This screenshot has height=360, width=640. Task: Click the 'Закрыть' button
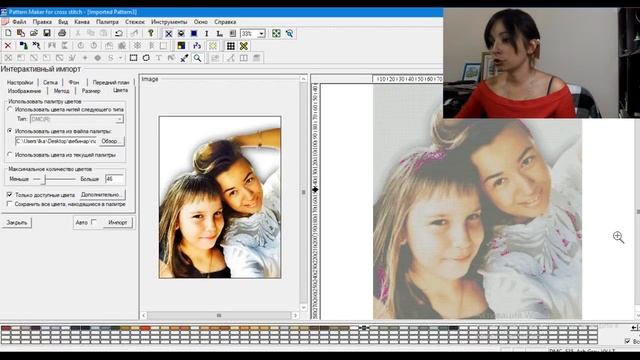point(17,222)
